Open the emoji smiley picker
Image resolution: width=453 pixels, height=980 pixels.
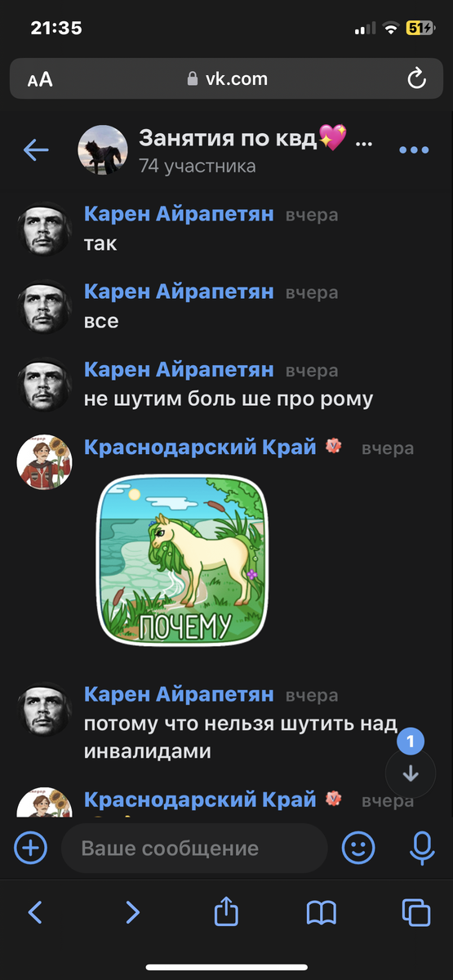coord(358,848)
